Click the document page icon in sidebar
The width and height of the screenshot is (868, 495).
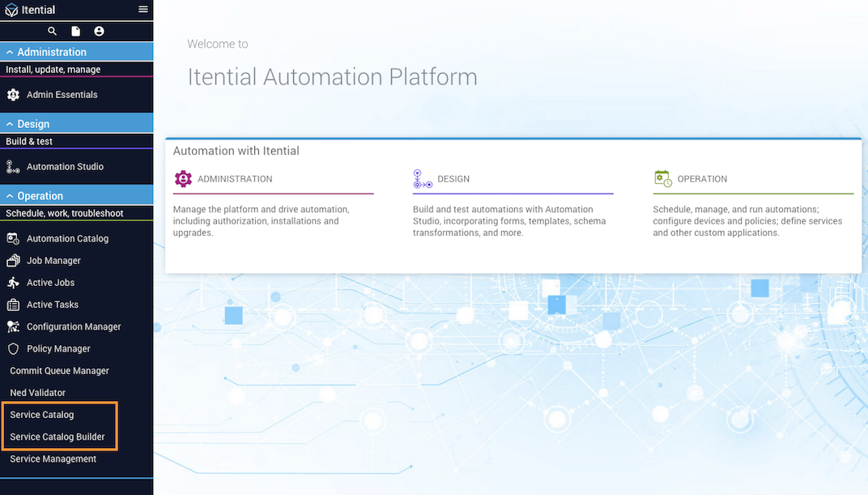(76, 31)
